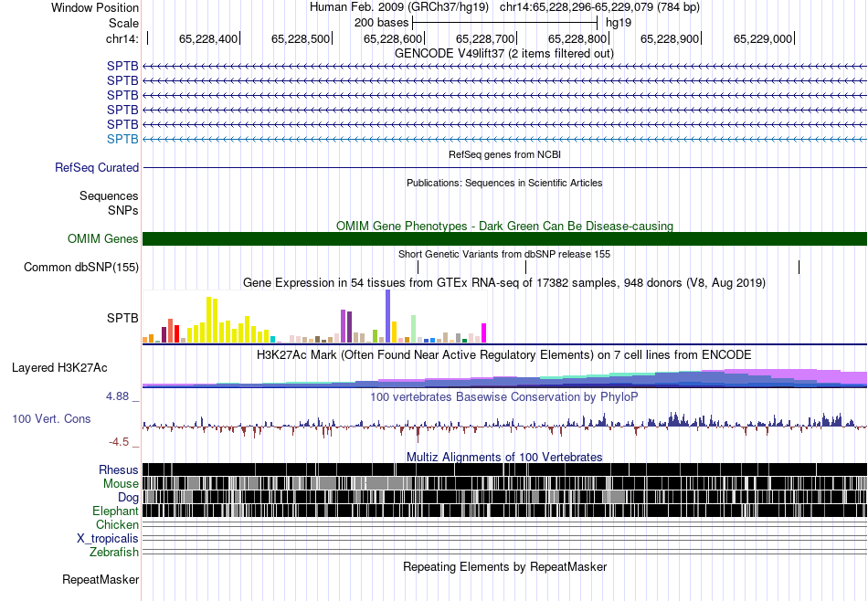Open Repeating Elements by RepeatMasker title
This screenshot has height=601, width=868.
click(504, 566)
